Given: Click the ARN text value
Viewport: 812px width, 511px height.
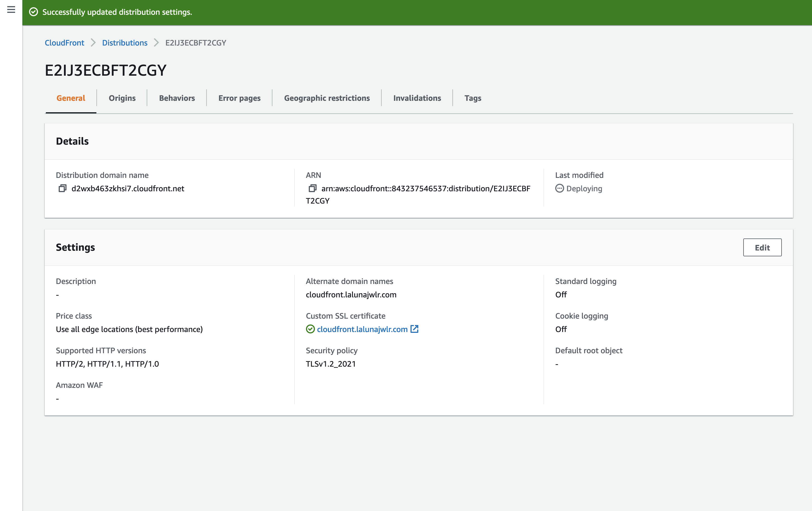Looking at the screenshot, I should (418, 195).
